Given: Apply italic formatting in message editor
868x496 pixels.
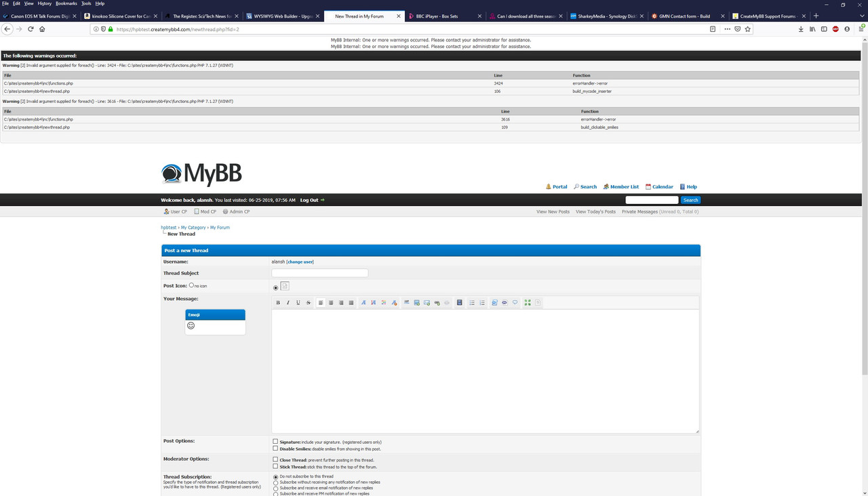Looking at the screenshot, I should (288, 302).
